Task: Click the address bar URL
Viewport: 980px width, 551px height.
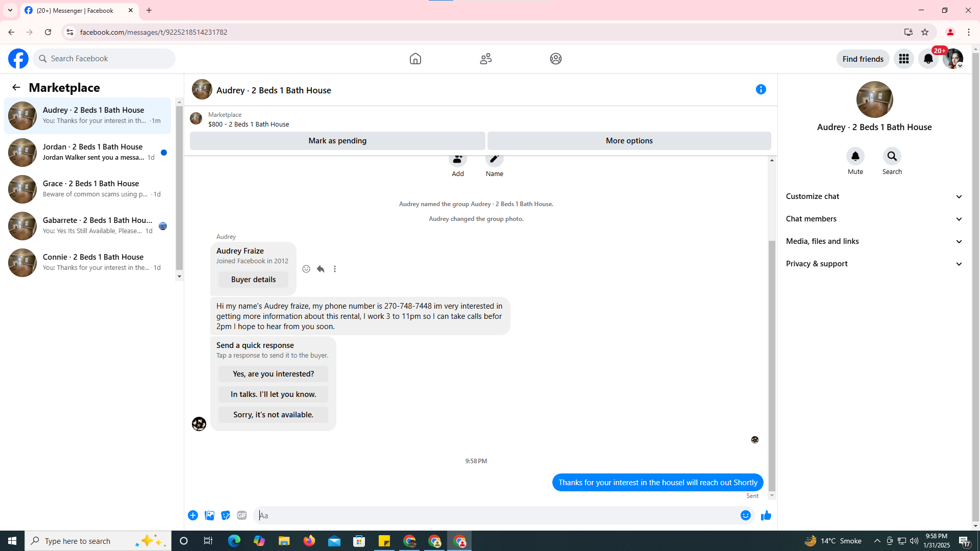Action: (154, 32)
